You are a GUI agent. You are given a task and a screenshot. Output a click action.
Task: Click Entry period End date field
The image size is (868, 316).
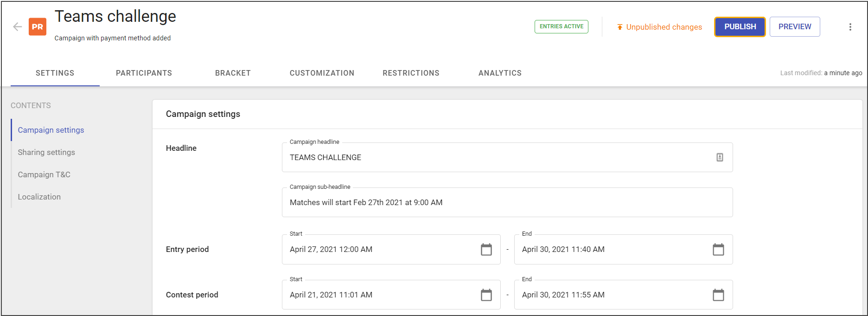623,250
